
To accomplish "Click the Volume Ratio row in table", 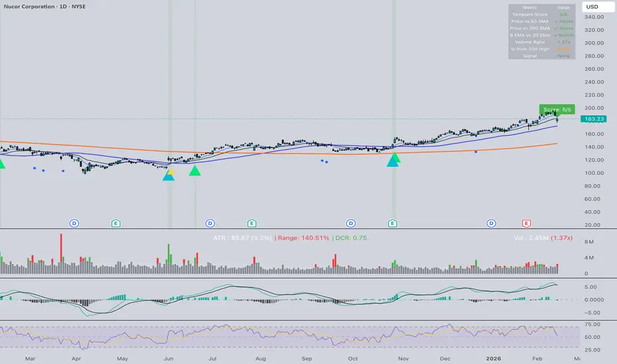I will click(x=542, y=42).
